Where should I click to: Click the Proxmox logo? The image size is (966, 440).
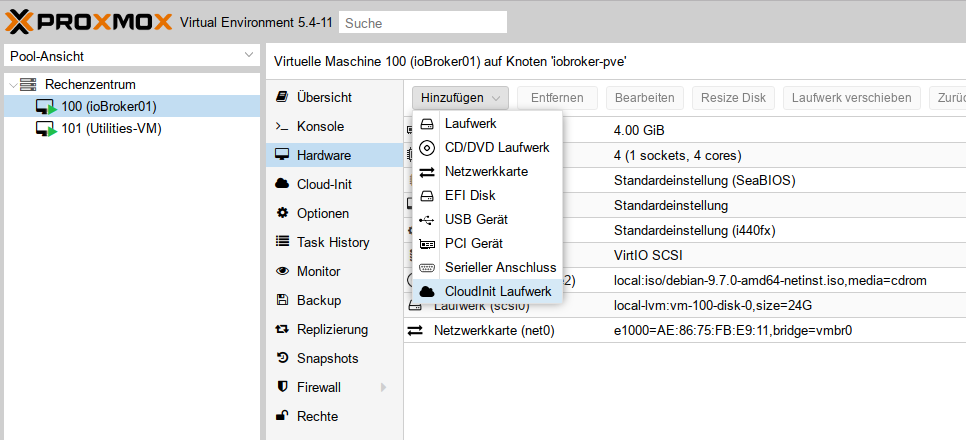pyautogui.click(x=88, y=22)
